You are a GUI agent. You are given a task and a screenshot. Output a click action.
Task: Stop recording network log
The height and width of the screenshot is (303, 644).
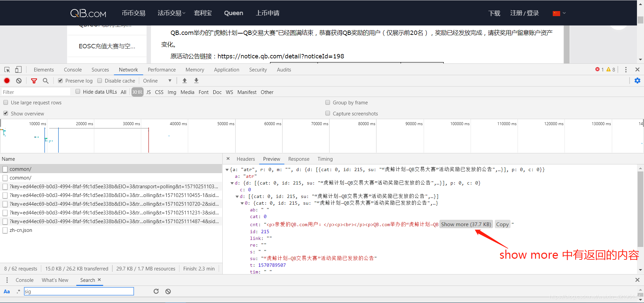tap(7, 81)
